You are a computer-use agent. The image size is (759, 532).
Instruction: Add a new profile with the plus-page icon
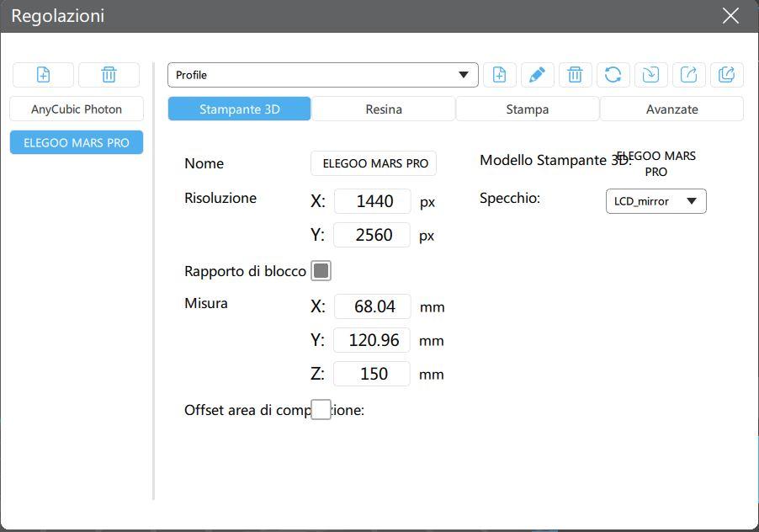pyautogui.click(x=499, y=75)
